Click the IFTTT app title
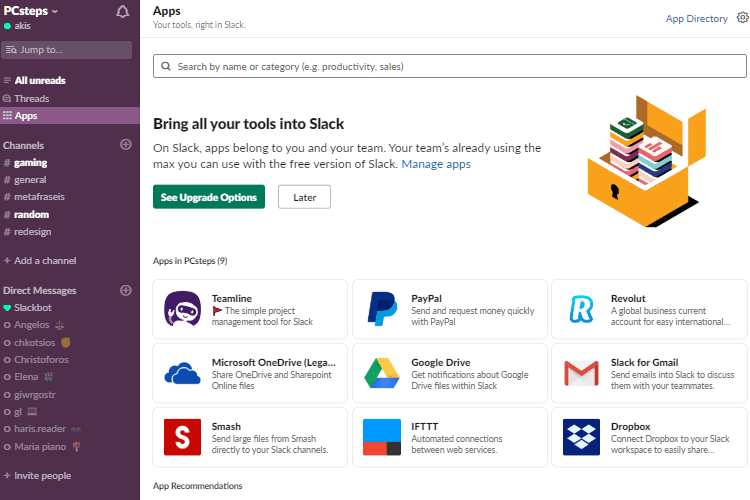750x500 pixels. pos(424,426)
